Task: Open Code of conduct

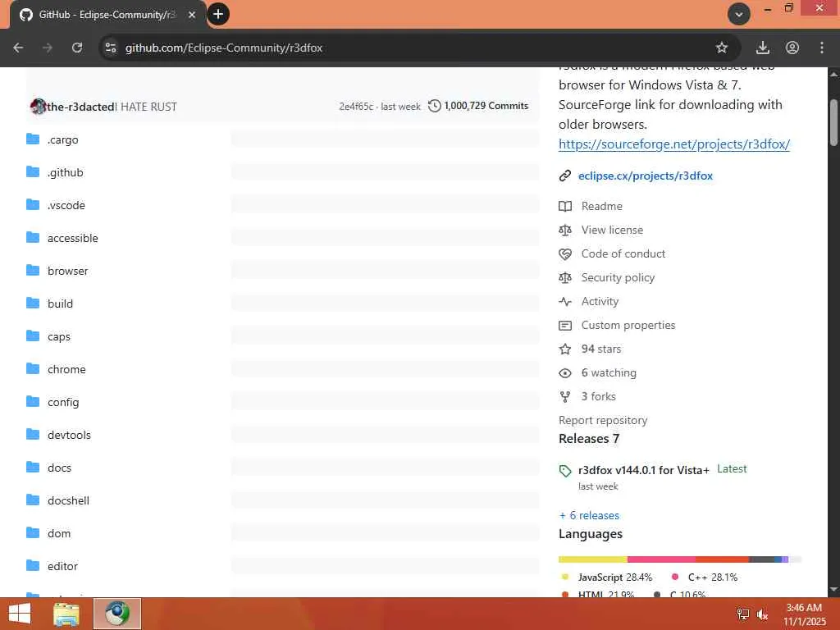Action: [623, 254]
